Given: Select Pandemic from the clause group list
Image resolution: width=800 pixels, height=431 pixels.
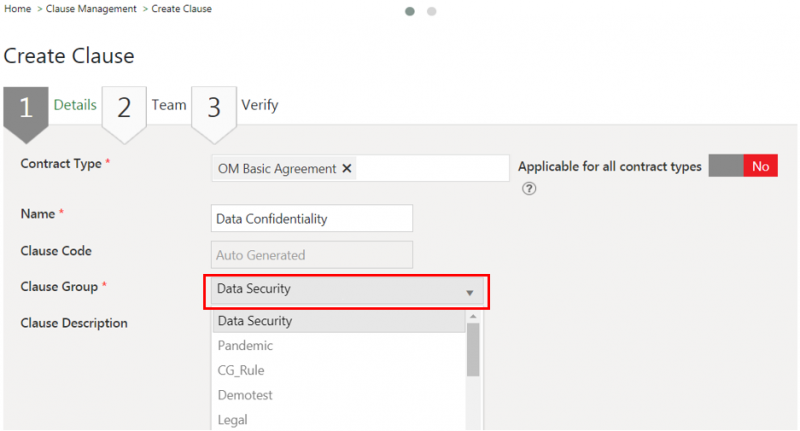Looking at the screenshot, I should pos(245,346).
